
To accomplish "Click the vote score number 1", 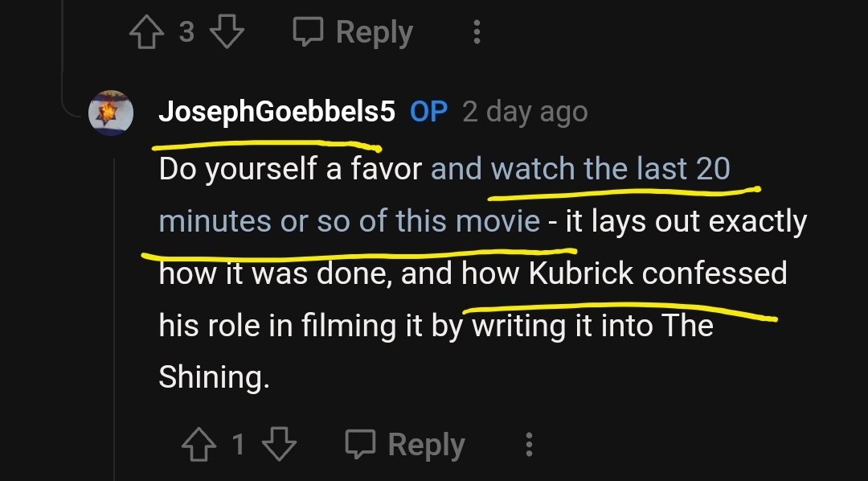I will click(x=239, y=444).
